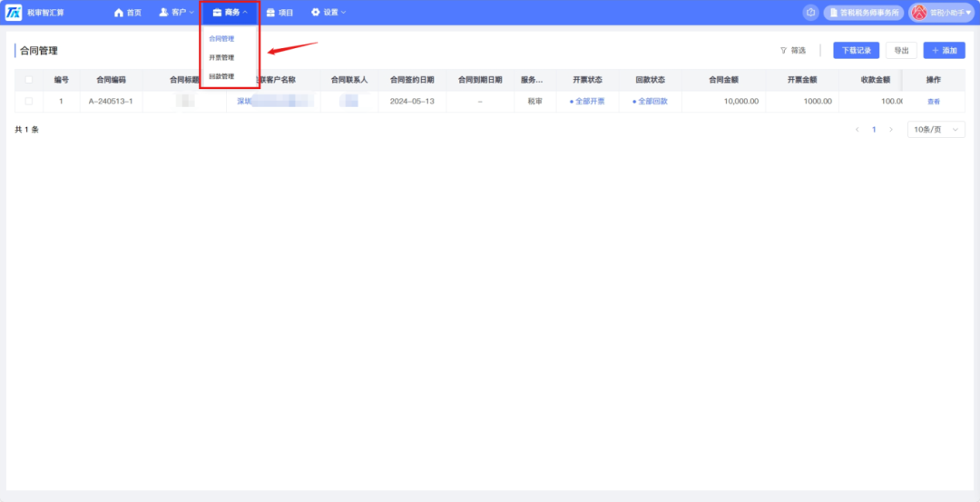Click the 2024-05-13 signing date
Image resolution: width=980 pixels, height=502 pixels.
(x=412, y=102)
